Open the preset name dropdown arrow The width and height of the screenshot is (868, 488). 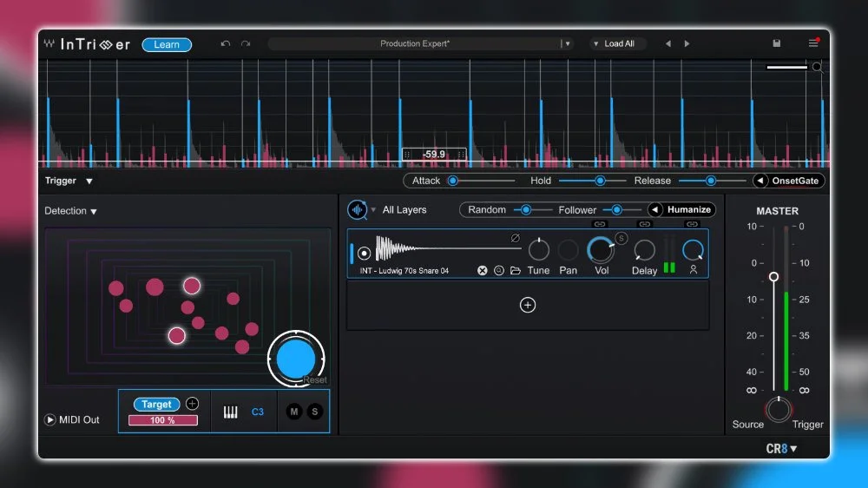(568, 43)
